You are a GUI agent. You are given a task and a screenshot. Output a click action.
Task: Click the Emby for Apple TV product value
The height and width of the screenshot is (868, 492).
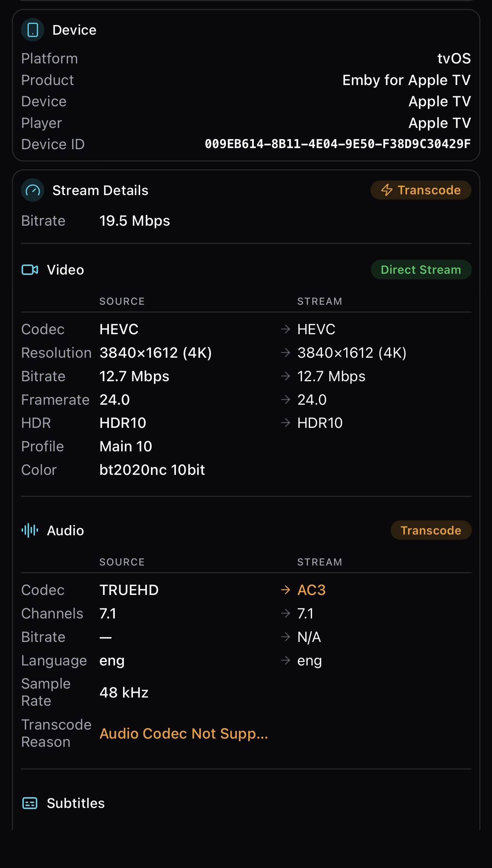(406, 80)
